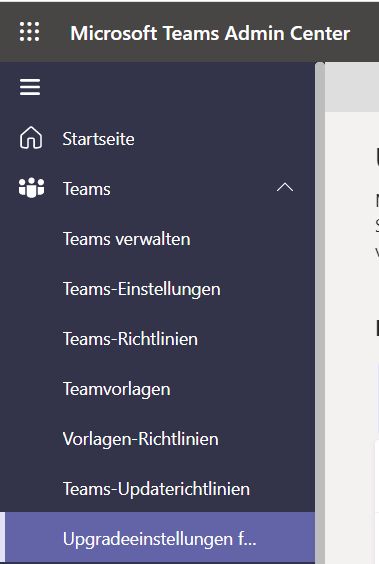Open Teams-Einstellungen
The image size is (379, 564).
[x=142, y=289]
